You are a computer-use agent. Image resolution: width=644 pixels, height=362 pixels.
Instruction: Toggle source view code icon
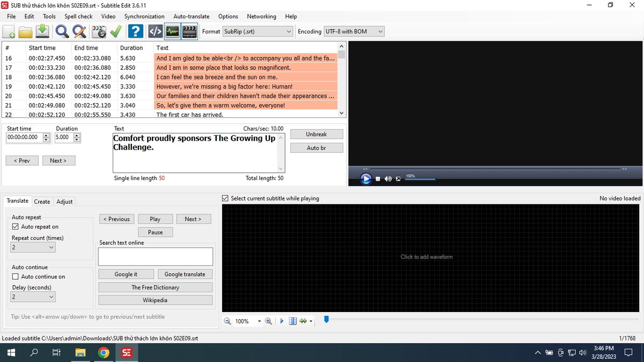[155, 32]
